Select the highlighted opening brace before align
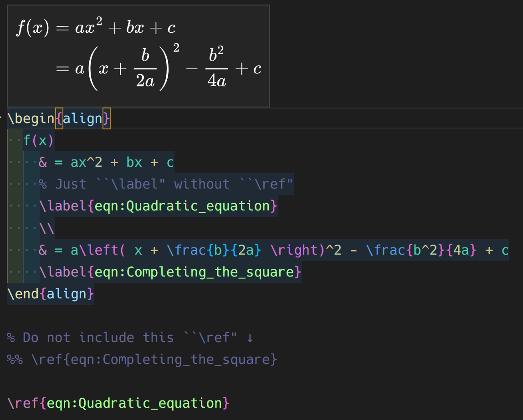This screenshot has height=420, width=523. (59, 118)
